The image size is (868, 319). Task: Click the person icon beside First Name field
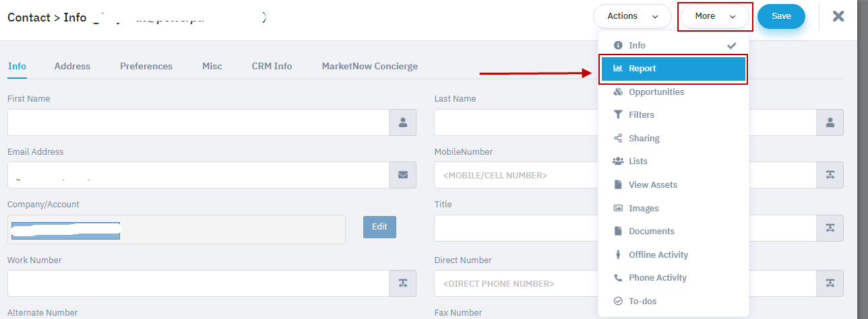pyautogui.click(x=403, y=122)
